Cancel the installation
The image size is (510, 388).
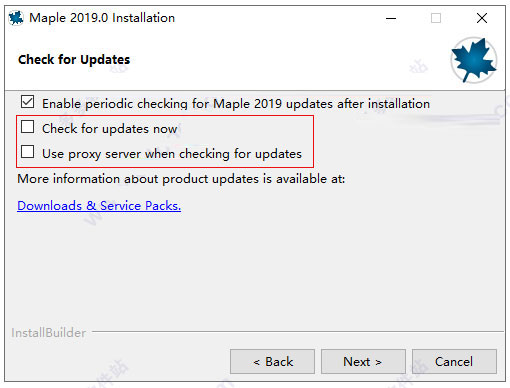(454, 362)
